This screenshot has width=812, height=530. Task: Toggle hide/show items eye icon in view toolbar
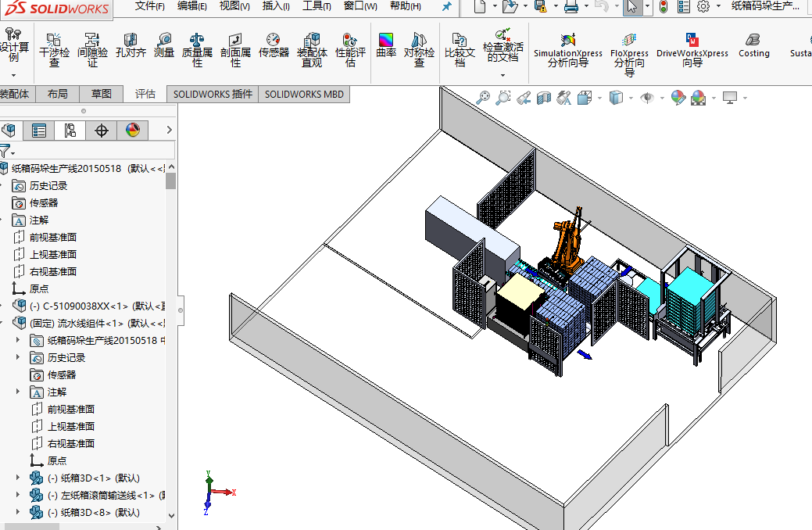647,98
